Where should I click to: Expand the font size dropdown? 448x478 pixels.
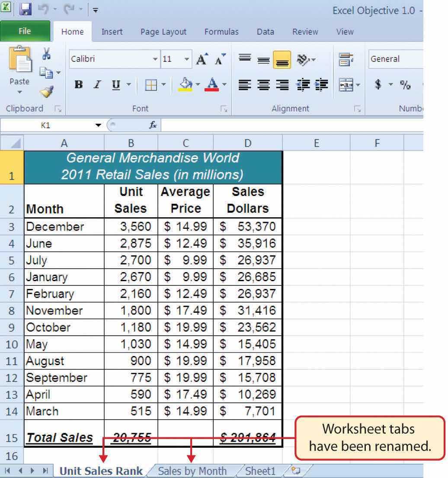[187, 59]
